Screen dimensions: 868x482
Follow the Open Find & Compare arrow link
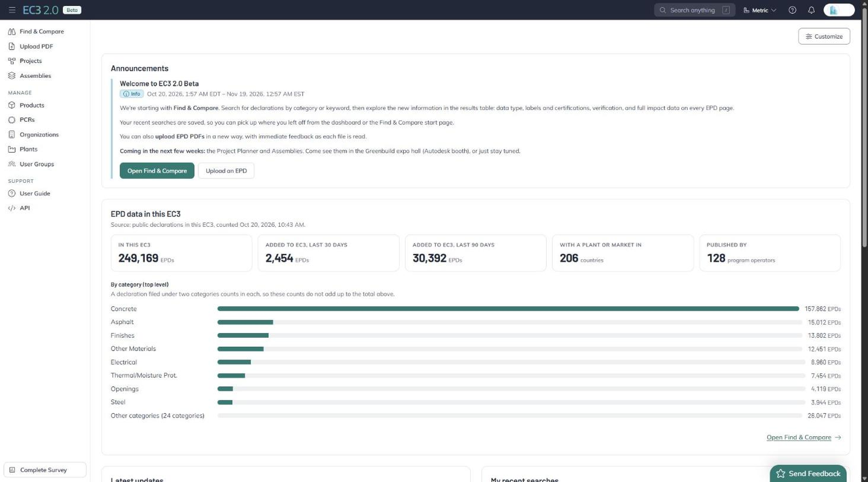tap(804, 437)
